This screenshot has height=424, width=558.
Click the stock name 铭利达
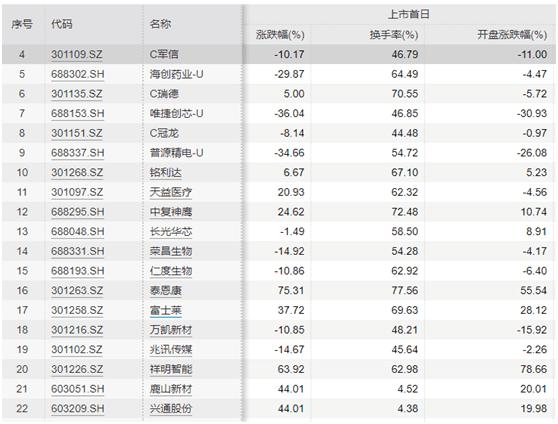(165, 173)
